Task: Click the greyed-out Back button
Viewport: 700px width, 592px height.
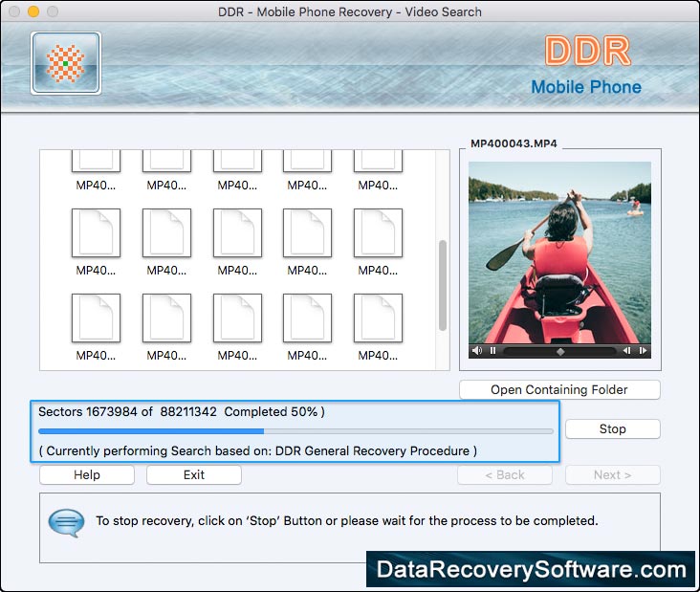Action: coord(505,474)
